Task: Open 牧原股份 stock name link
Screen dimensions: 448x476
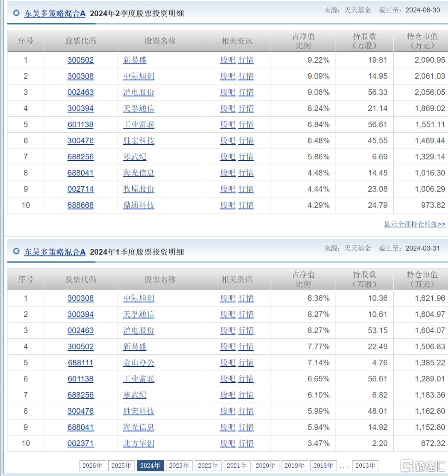Action: [x=139, y=189]
